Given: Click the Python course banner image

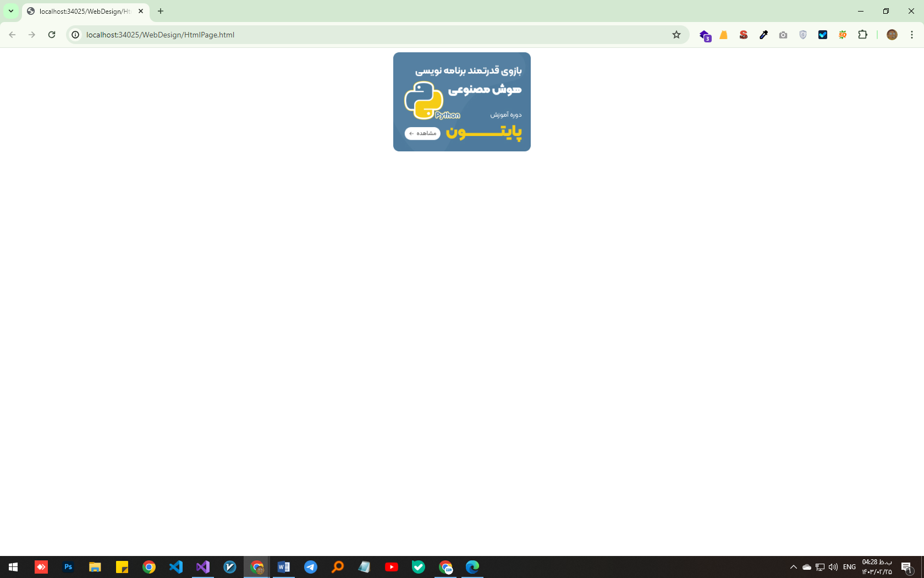Looking at the screenshot, I should point(462,102).
